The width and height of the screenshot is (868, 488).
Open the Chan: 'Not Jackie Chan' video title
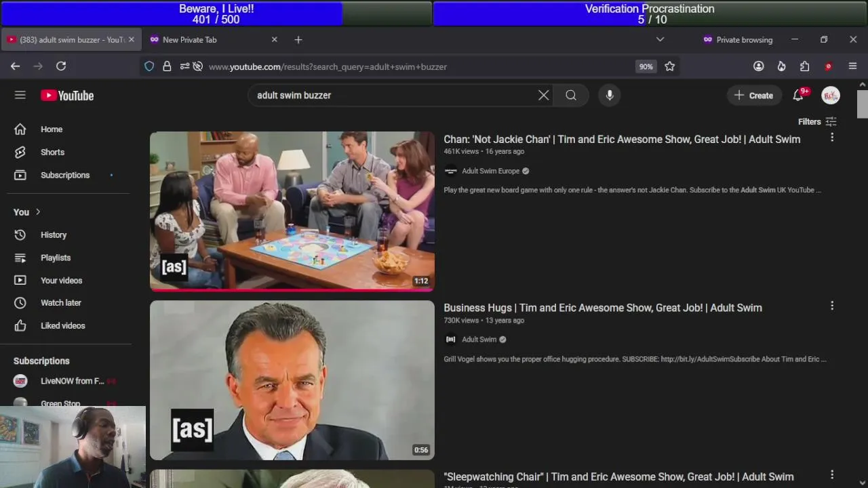622,140
